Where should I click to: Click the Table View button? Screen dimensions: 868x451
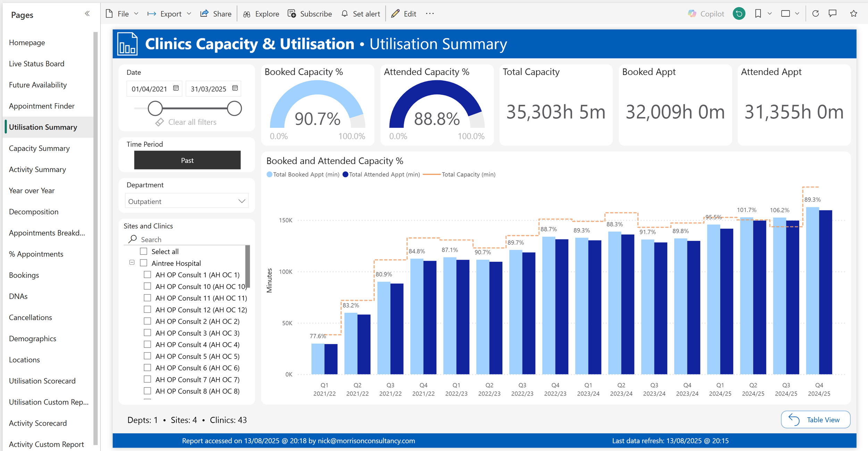(815, 420)
